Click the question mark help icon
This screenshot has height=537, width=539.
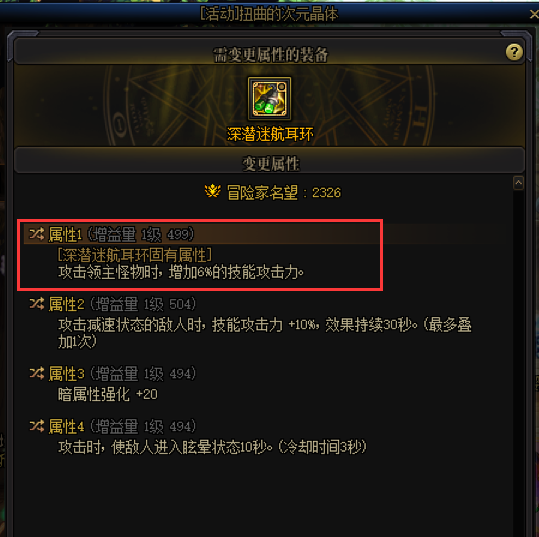(514, 52)
